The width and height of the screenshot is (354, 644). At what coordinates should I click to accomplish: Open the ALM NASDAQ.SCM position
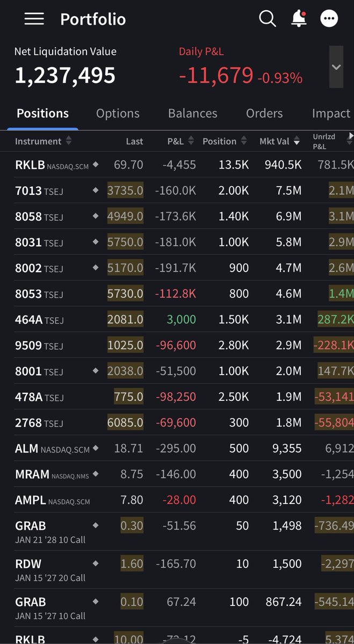click(177, 448)
